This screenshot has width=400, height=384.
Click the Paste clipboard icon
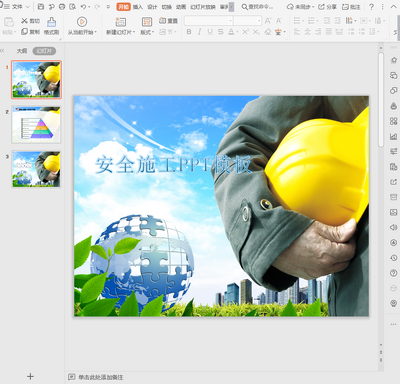point(9,22)
